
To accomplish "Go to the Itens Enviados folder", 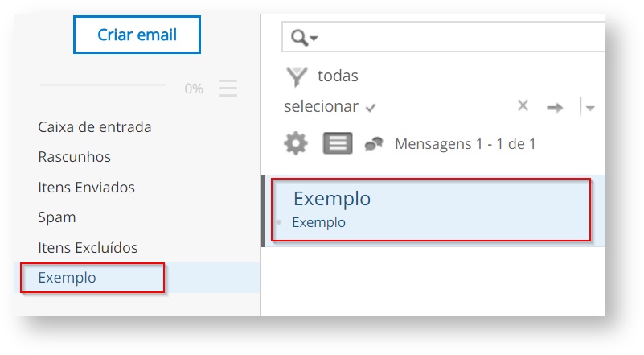I will (86, 188).
